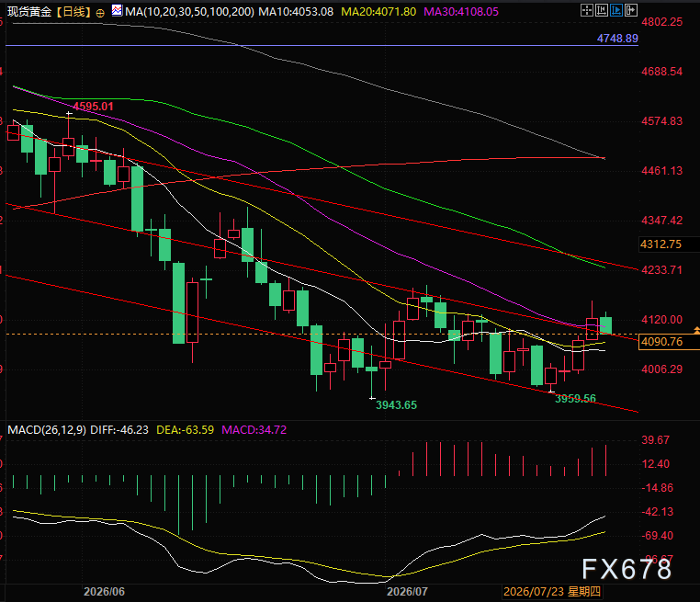Click the 3943.65 low price annotation
This screenshot has height=602, width=700.
pos(397,405)
